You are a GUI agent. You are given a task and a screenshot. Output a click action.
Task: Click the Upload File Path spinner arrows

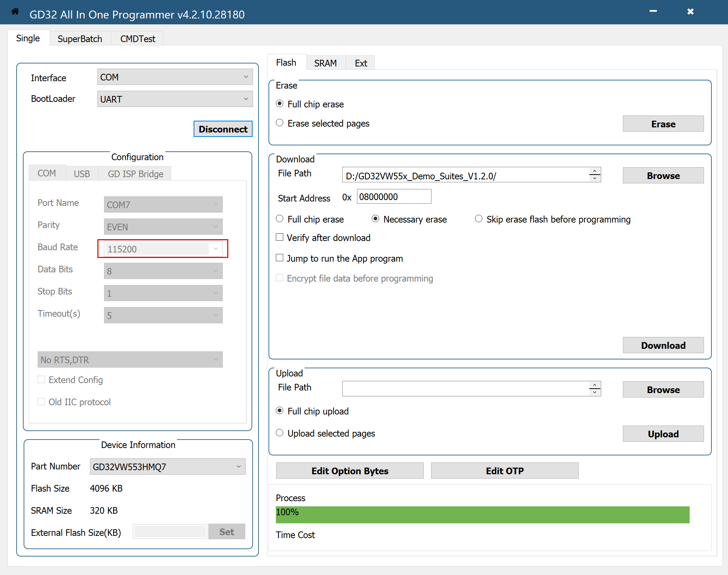click(594, 389)
